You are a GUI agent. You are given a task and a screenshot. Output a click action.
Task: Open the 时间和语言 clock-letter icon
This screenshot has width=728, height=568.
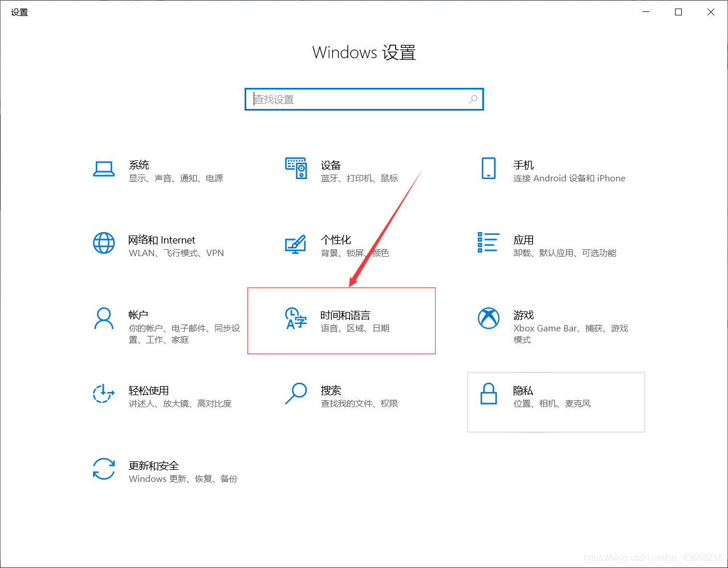[296, 318]
